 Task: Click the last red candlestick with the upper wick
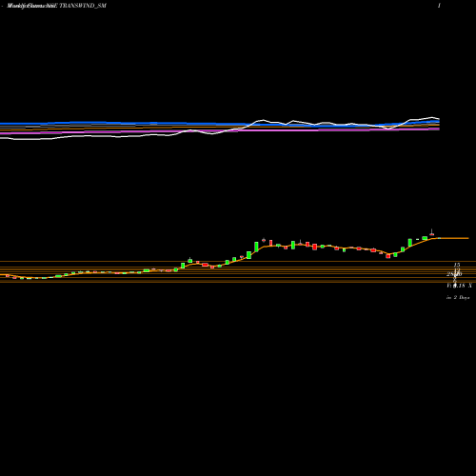point(431,233)
